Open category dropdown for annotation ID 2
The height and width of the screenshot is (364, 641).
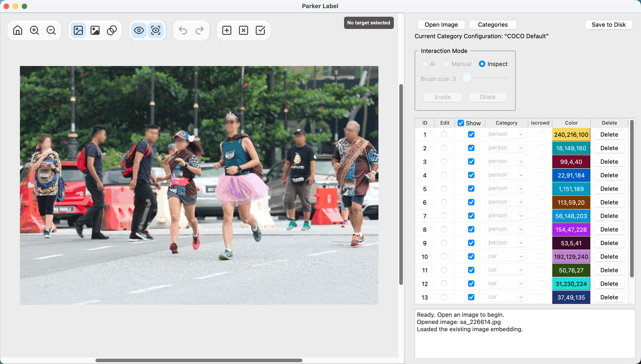pyautogui.click(x=506, y=148)
